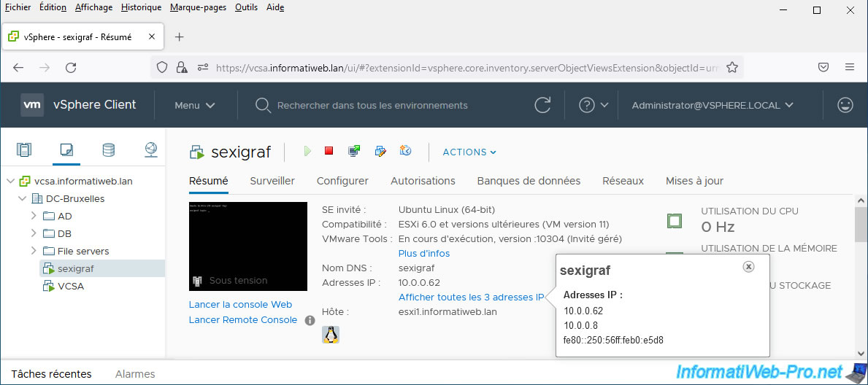Viewport: 868px width, 385px height.
Task: Collapse the DC-Bruxelles datacenter node
Action: pos(22,198)
